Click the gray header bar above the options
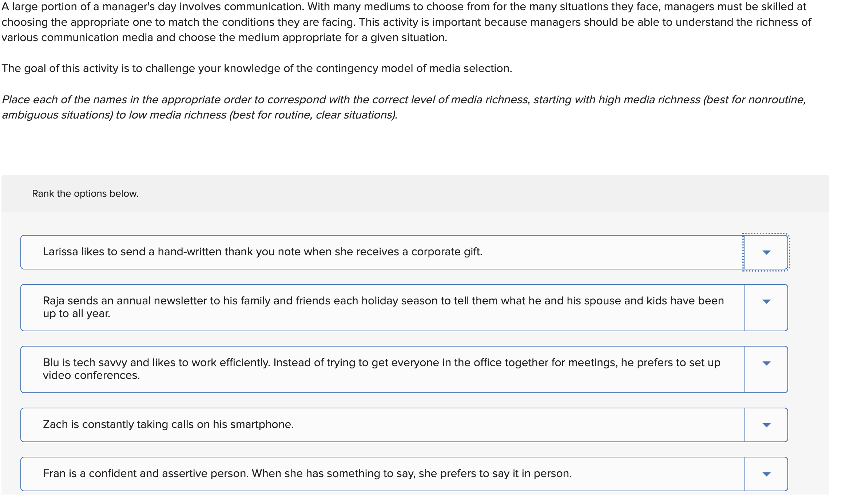The image size is (842, 504). (x=418, y=193)
